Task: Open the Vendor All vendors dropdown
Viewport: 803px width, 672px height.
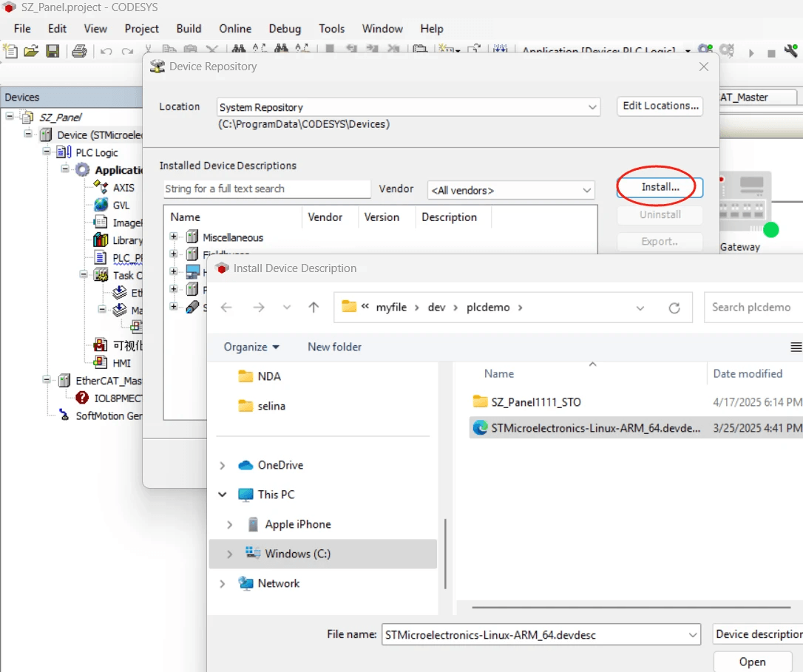Action: 587,190
